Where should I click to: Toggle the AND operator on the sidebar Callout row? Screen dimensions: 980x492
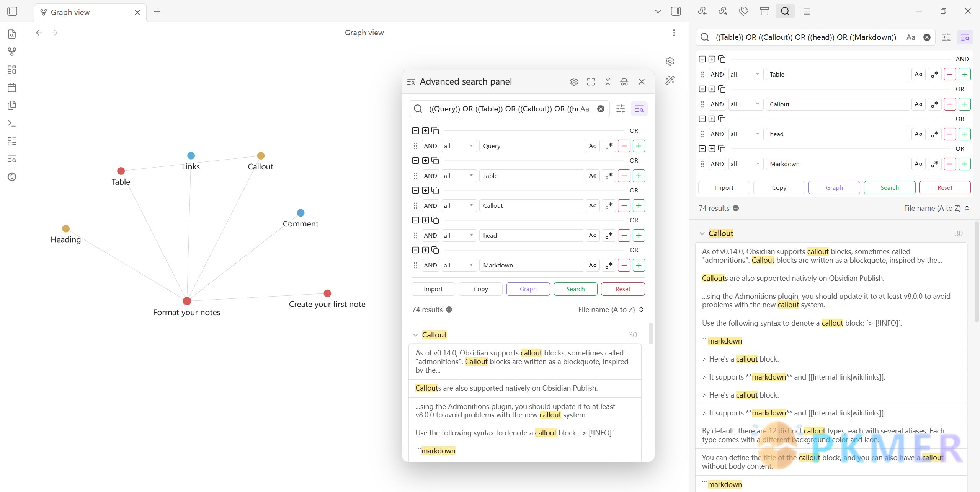[x=717, y=104]
